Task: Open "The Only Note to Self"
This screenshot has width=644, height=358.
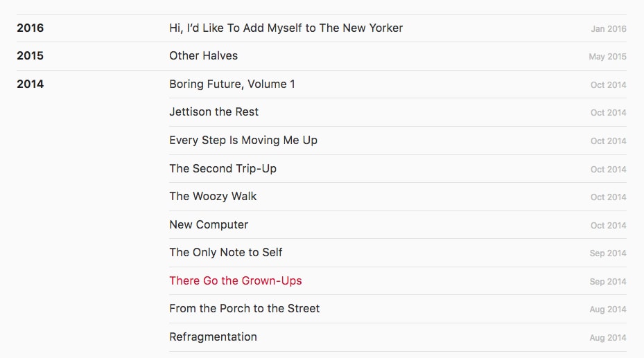Action: click(x=225, y=253)
